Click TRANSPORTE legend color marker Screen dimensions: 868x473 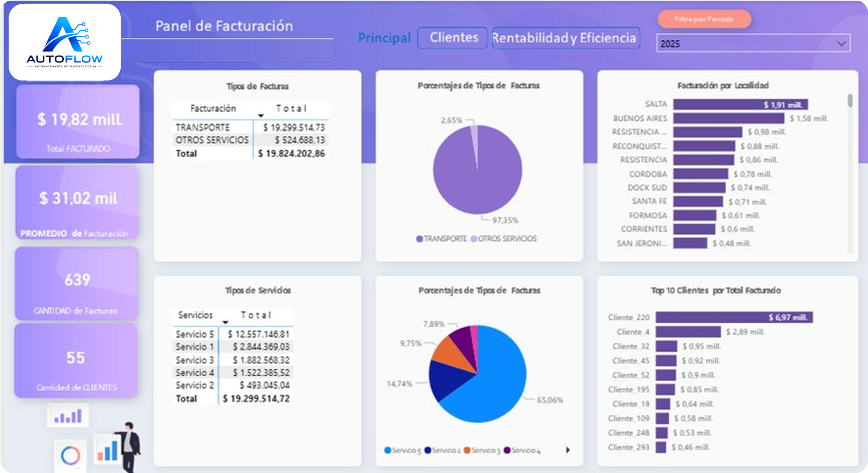pyautogui.click(x=420, y=239)
